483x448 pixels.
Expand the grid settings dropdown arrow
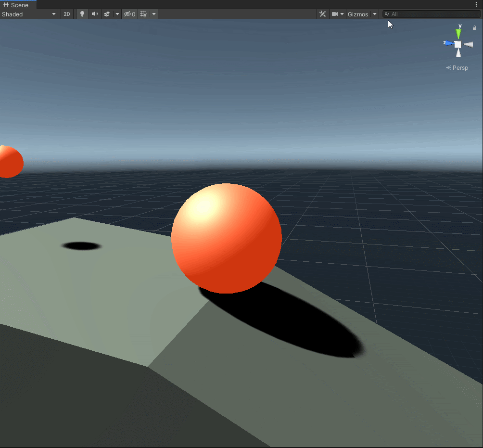point(154,14)
